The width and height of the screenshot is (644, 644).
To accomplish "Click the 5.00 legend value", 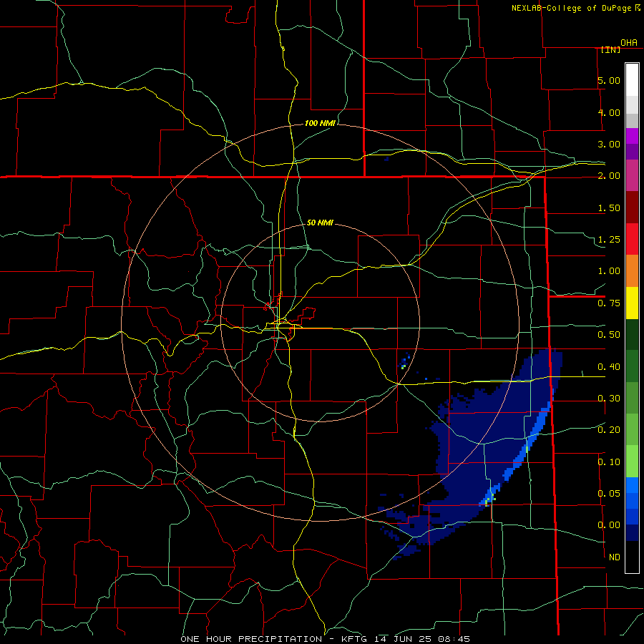I will [609, 80].
